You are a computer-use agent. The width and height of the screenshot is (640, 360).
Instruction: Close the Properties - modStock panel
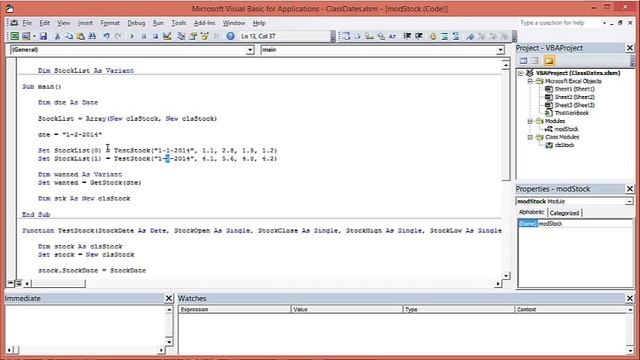pyautogui.click(x=630, y=189)
